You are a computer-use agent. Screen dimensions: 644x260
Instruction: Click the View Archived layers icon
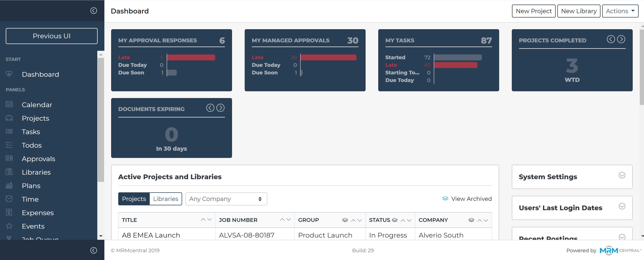445,198
